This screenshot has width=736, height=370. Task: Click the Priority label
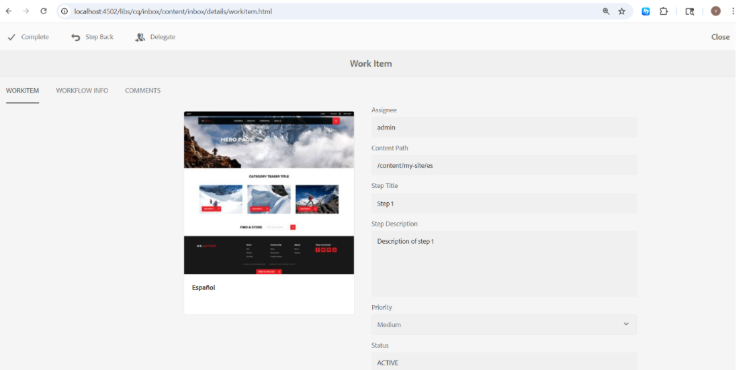click(382, 308)
